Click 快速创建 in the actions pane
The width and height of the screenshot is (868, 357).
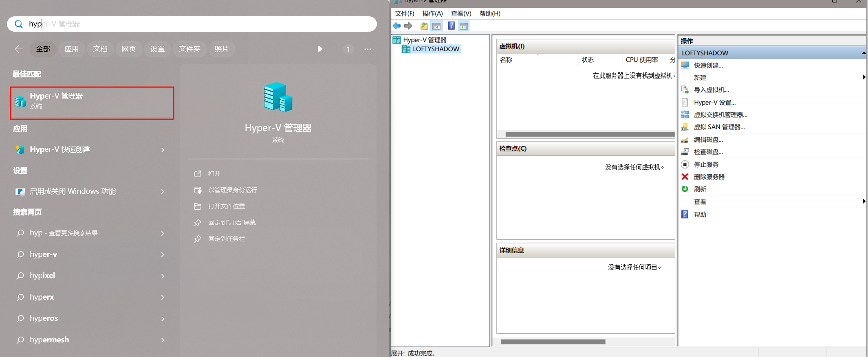pyautogui.click(x=708, y=65)
